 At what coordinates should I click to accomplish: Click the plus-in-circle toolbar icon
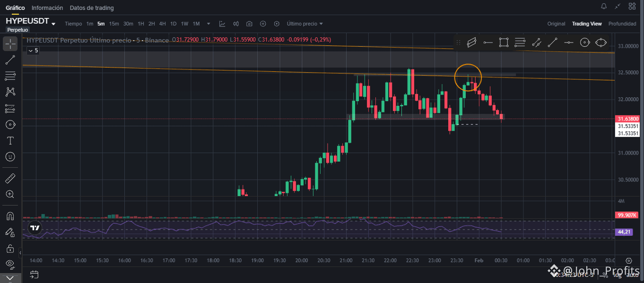click(263, 24)
